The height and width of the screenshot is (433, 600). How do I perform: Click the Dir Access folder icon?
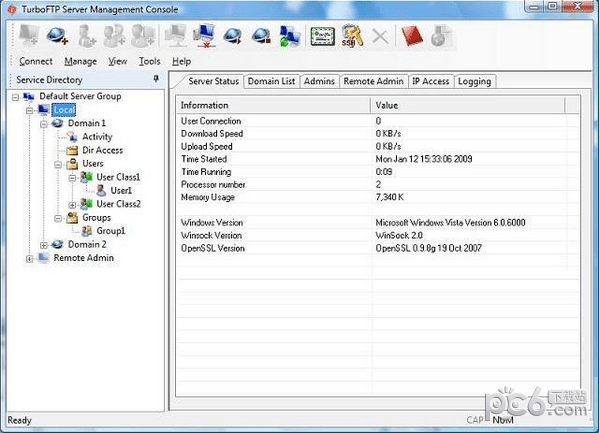click(72, 150)
